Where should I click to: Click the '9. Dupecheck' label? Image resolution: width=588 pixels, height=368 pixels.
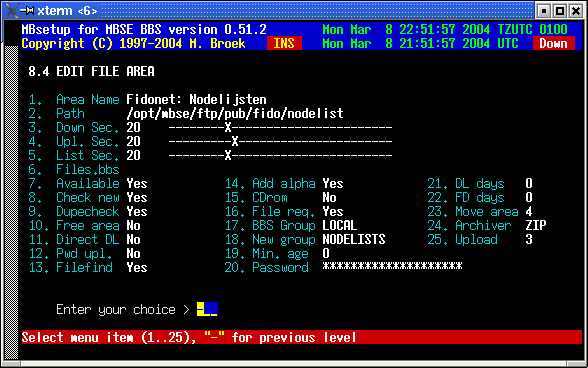(x=74, y=212)
